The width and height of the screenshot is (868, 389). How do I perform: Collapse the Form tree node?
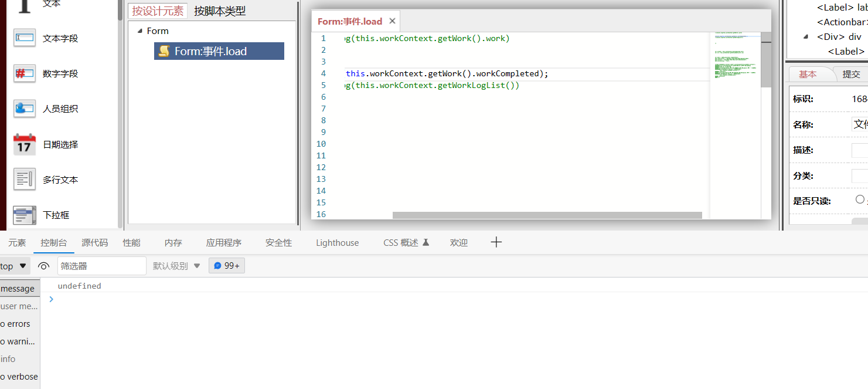139,31
